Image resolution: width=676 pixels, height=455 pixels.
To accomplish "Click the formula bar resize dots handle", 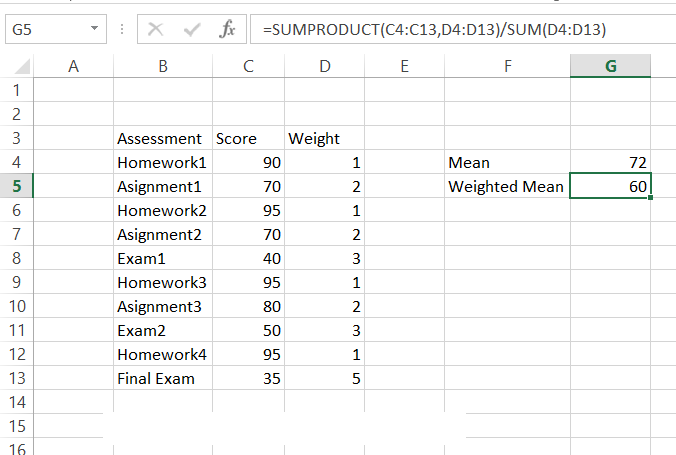I will [x=122, y=29].
